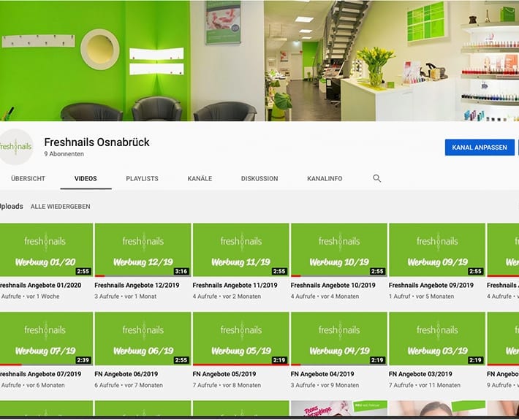Click '7 Aufrufe • vor 11 Monaten' text

tap(425, 385)
